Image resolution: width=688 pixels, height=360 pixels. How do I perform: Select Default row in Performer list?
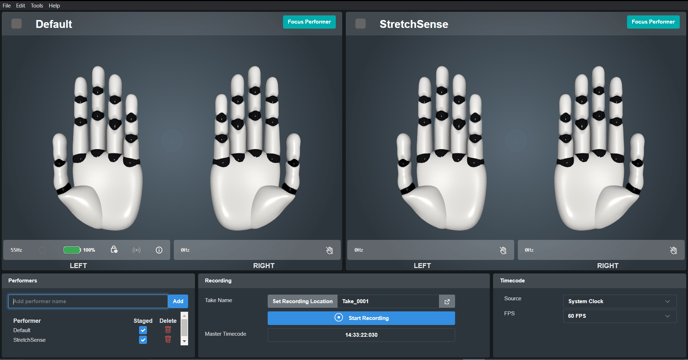(22, 330)
